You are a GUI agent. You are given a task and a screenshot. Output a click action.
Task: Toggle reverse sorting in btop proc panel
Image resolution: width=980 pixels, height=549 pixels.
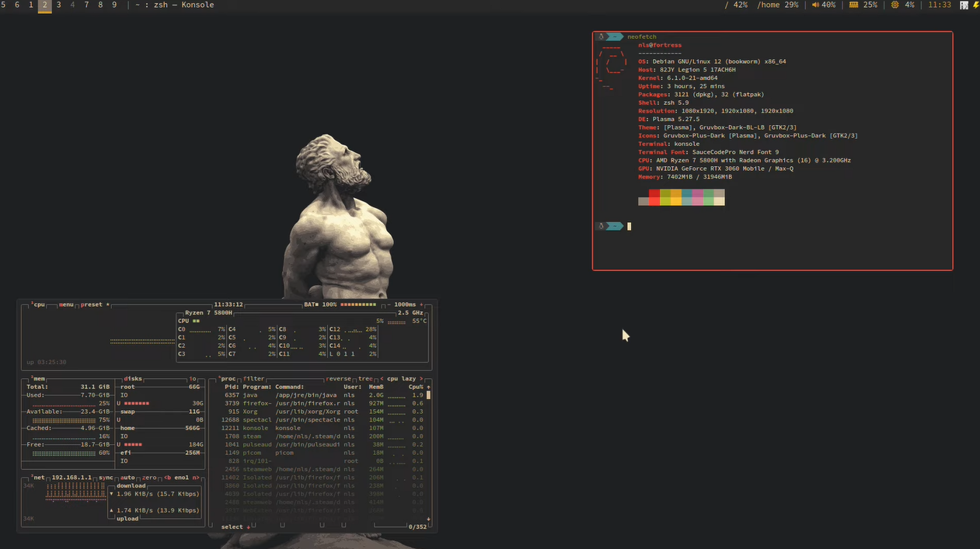point(338,379)
